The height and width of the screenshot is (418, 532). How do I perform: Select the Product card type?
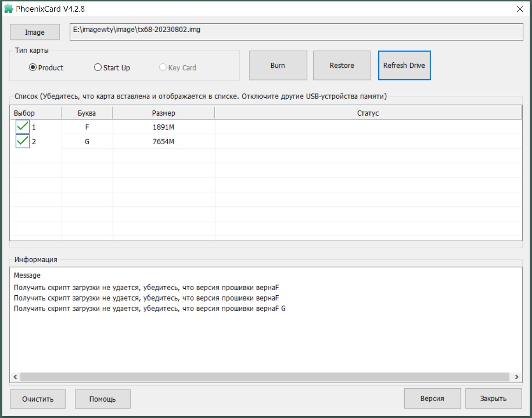pyautogui.click(x=33, y=67)
